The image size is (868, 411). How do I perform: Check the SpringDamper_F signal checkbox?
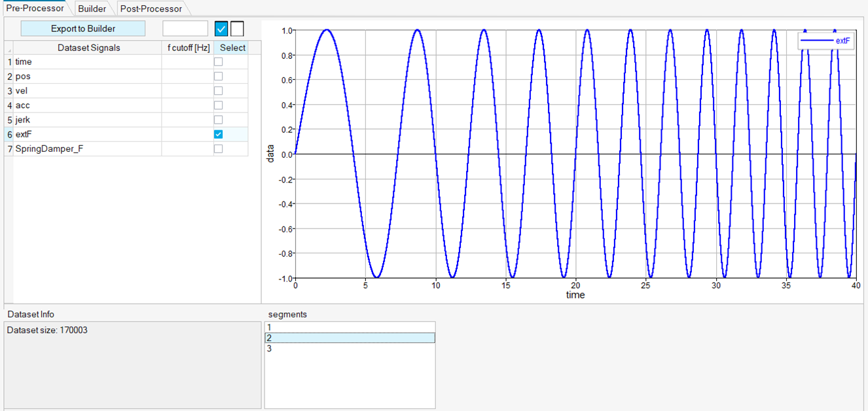point(219,149)
